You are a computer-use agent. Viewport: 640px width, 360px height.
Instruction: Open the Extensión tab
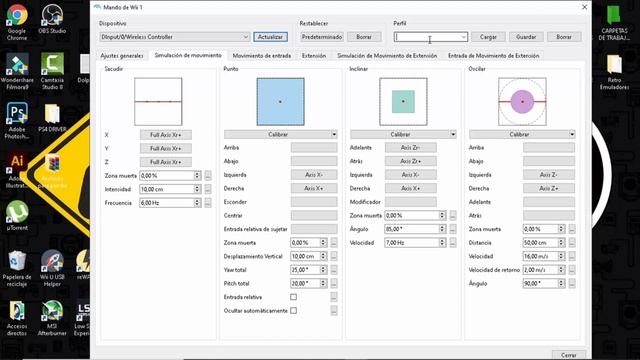click(314, 56)
